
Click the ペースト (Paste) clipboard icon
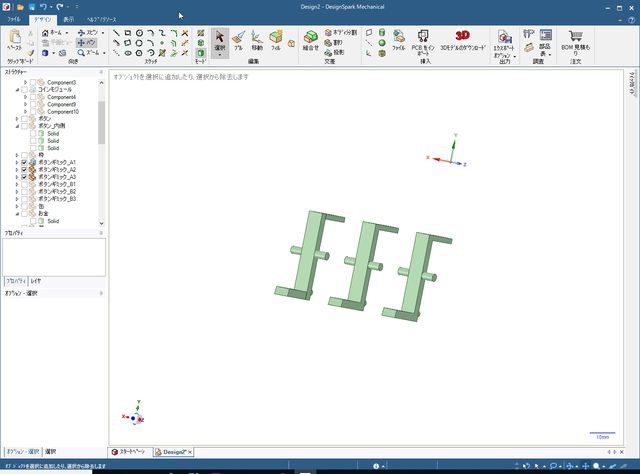(x=14, y=40)
